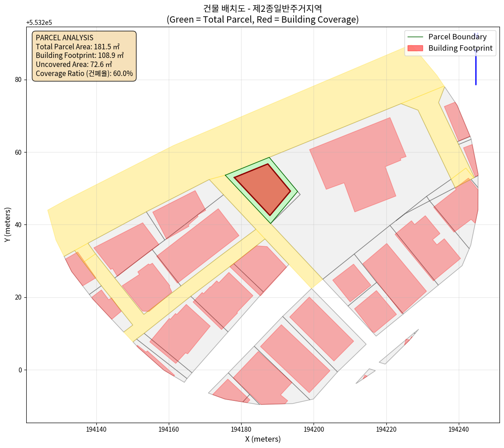Click the X (meters) axis label
The width and height of the screenshot is (504, 448).
point(262,439)
